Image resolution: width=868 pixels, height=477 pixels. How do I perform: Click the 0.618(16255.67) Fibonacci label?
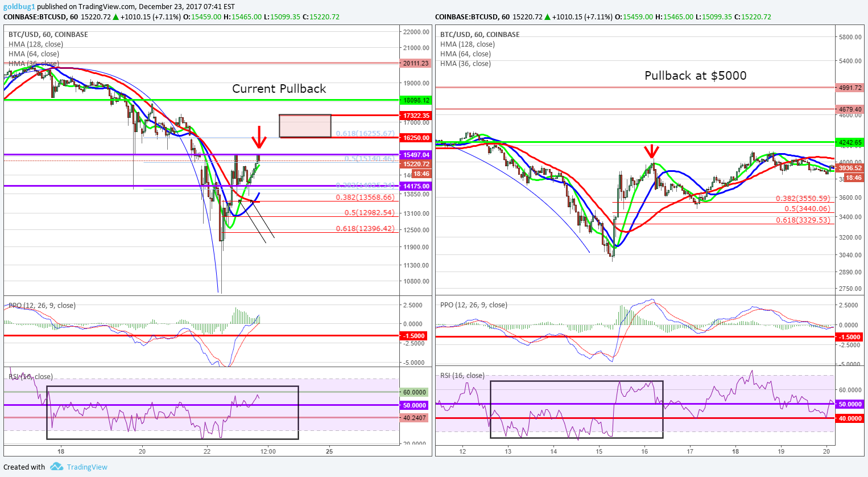pyautogui.click(x=365, y=134)
